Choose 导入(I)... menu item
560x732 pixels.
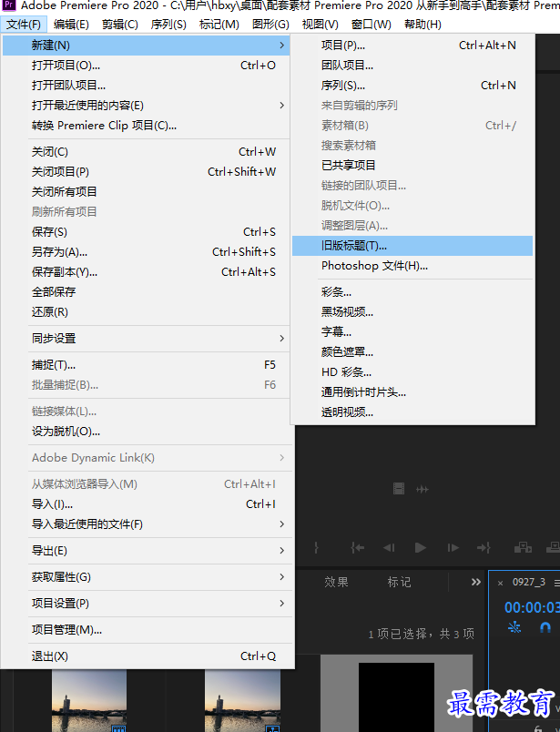point(147,504)
